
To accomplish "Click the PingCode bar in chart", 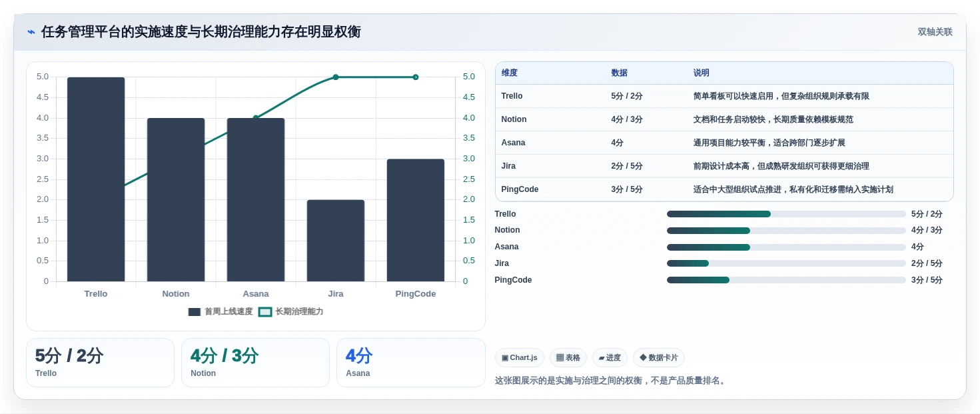I will (416, 220).
